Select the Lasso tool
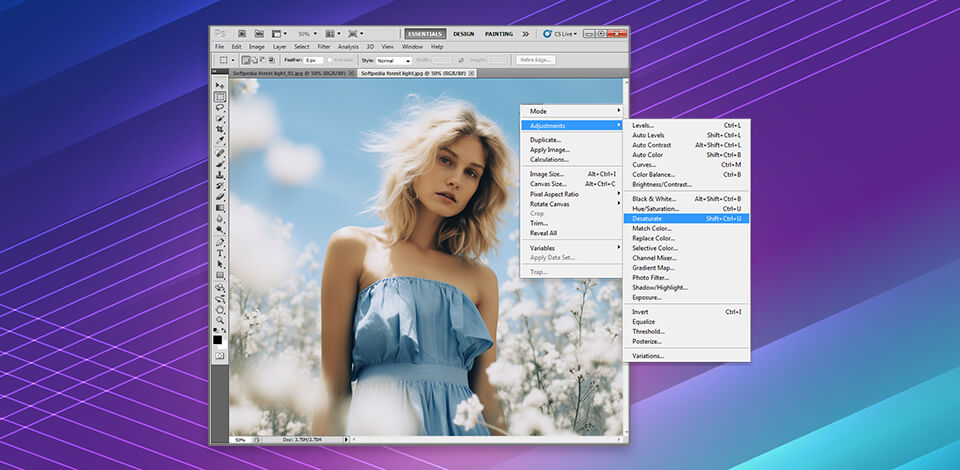The height and width of the screenshot is (470, 960). (219, 108)
